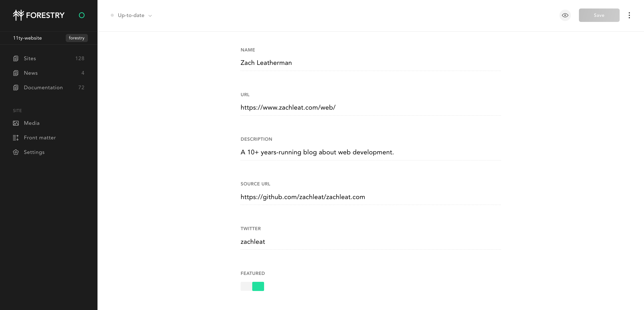
Task: Click the Twitter field containing zachleat
Action: coord(371,242)
